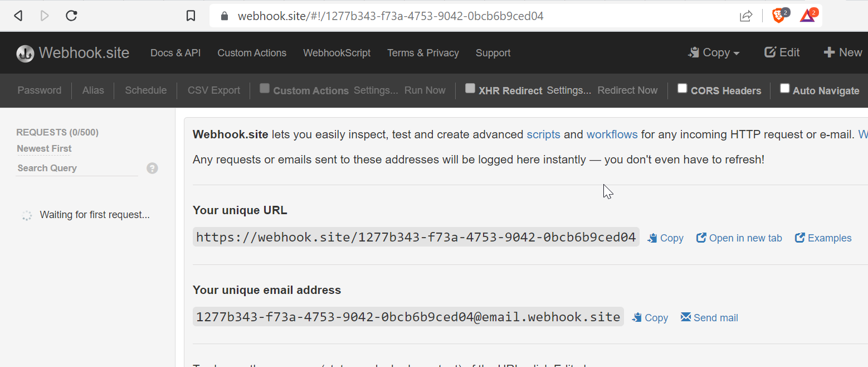Go back with the browser back arrow
The image size is (868, 367).
click(18, 16)
